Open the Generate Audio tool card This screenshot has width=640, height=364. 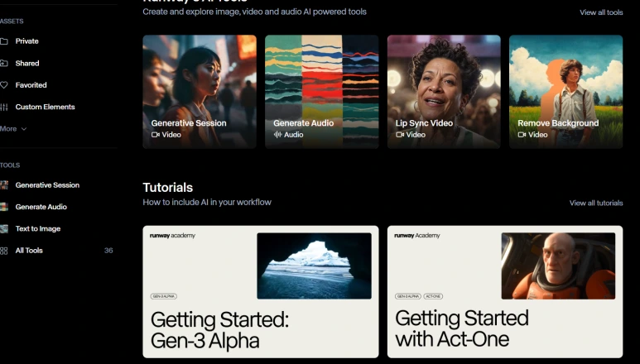coord(321,92)
